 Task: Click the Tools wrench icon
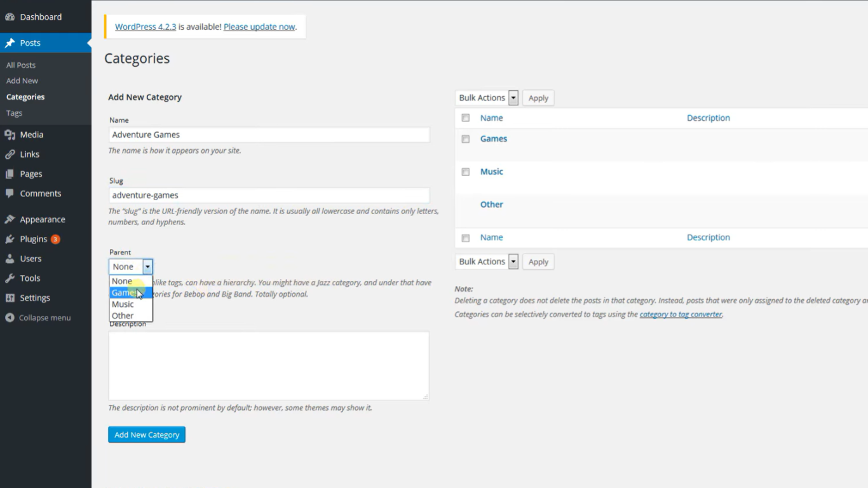point(10,278)
